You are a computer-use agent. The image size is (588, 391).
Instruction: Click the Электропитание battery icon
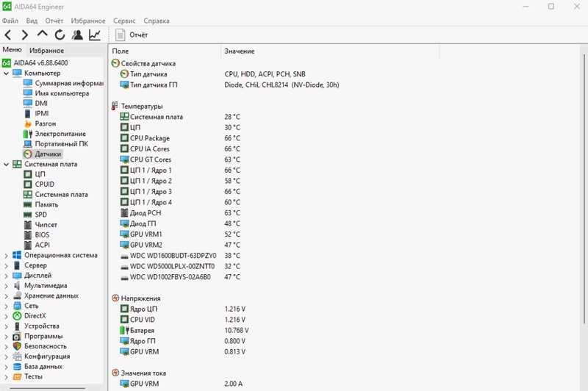pyautogui.click(x=28, y=134)
